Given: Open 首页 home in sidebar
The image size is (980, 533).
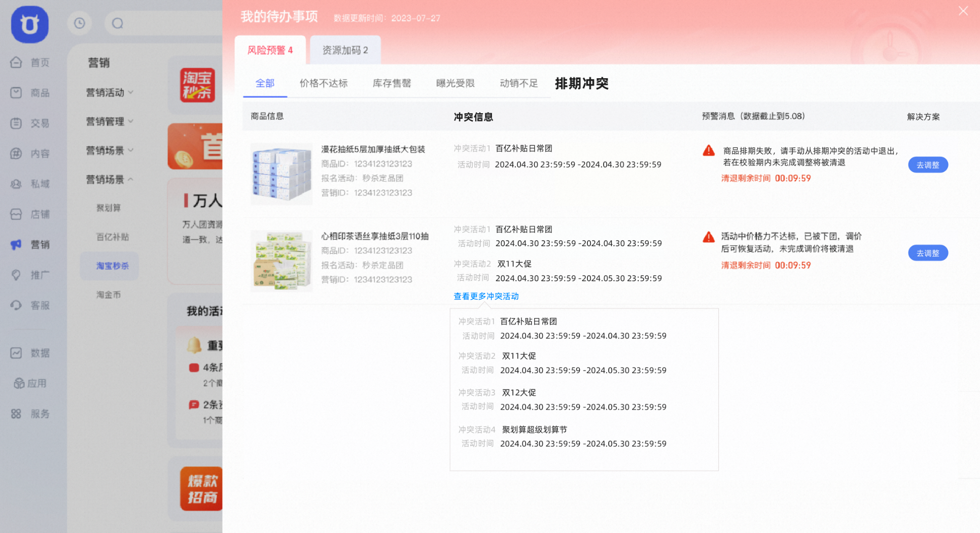Looking at the screenshot, I should point(30,62).
